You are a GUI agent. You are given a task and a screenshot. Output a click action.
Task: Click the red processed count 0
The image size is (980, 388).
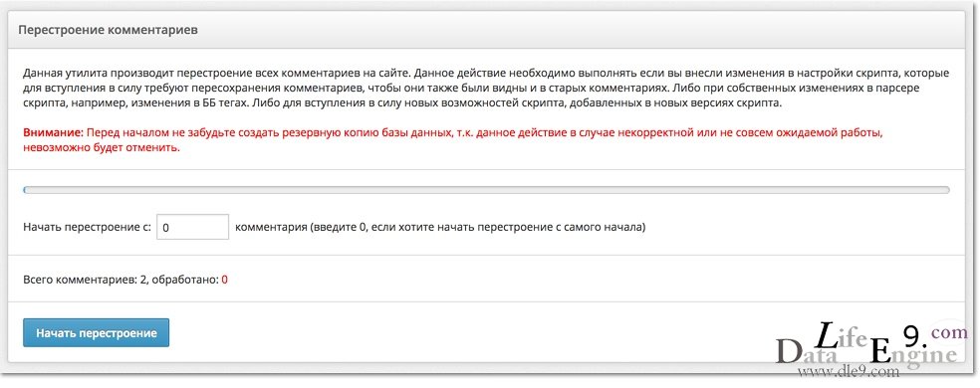(224, 280)
